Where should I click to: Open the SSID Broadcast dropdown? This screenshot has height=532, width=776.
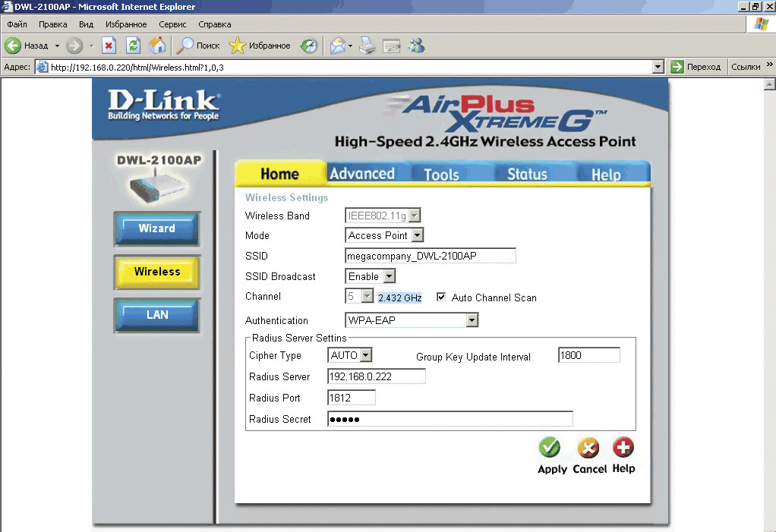click(x=371, y=276)
